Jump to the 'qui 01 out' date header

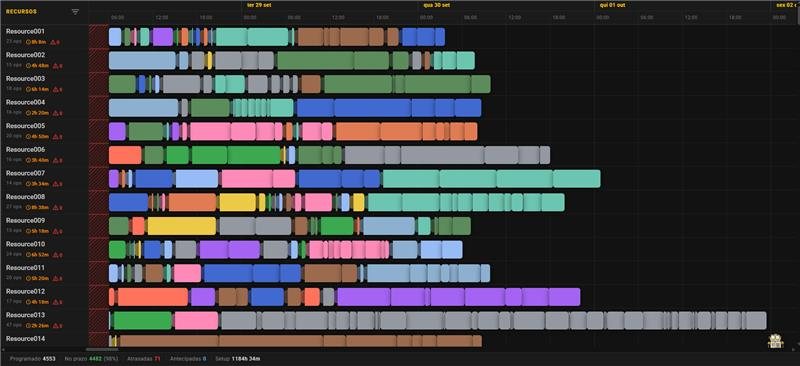(x=613, y=5)
